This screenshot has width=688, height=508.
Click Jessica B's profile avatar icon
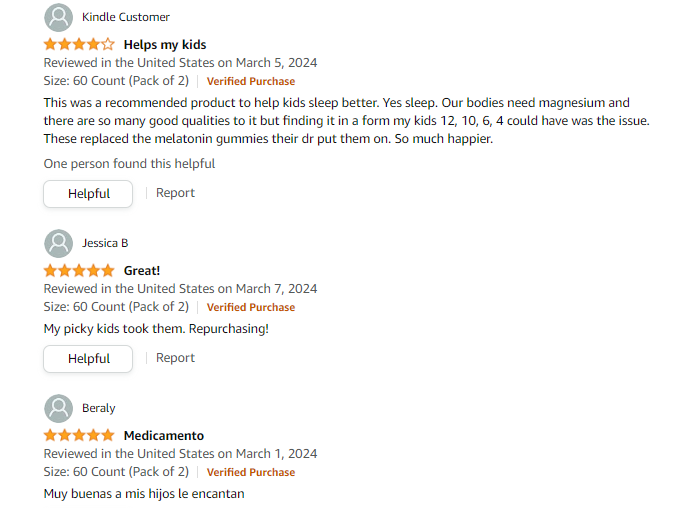pos(59,243)
